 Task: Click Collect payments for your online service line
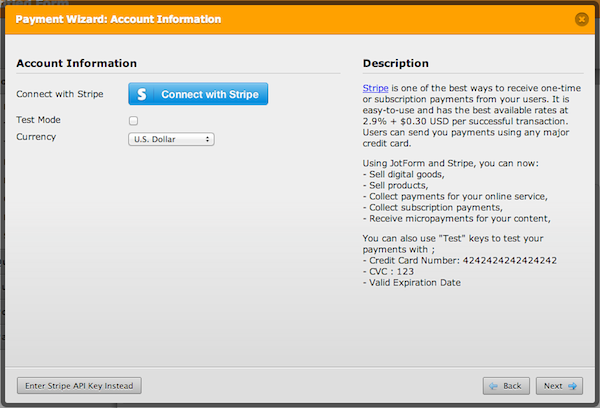pyautogui.click(x=455, y=197)
